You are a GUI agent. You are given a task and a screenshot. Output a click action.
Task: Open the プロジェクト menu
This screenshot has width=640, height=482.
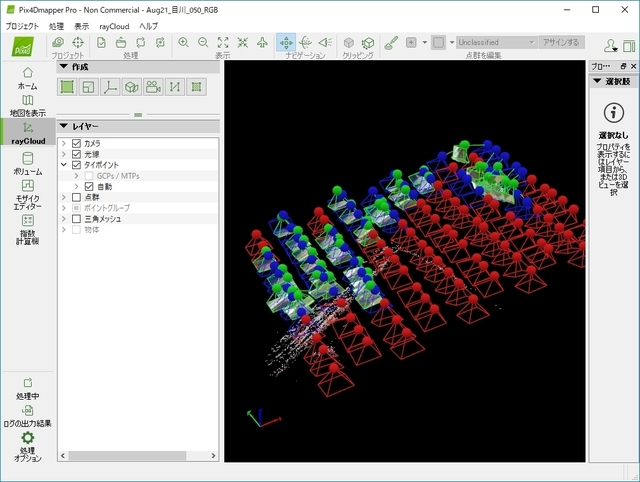pos(22,26)
